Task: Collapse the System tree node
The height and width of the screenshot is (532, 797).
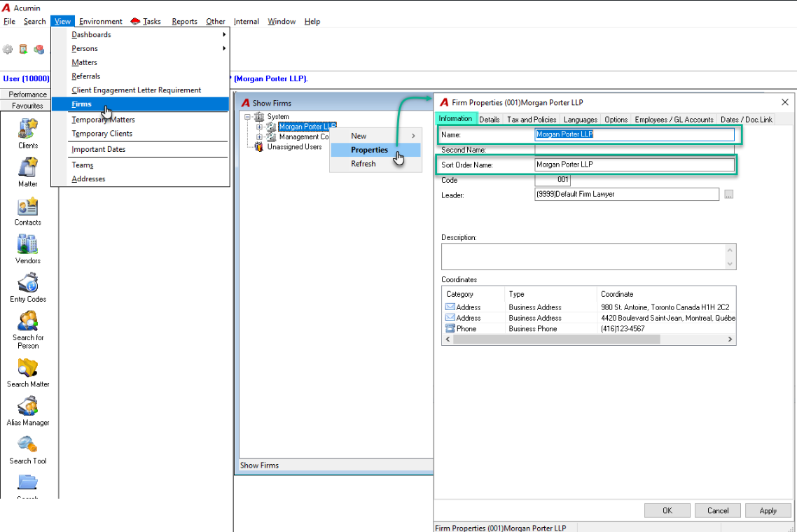Action: tap(247, 117)
